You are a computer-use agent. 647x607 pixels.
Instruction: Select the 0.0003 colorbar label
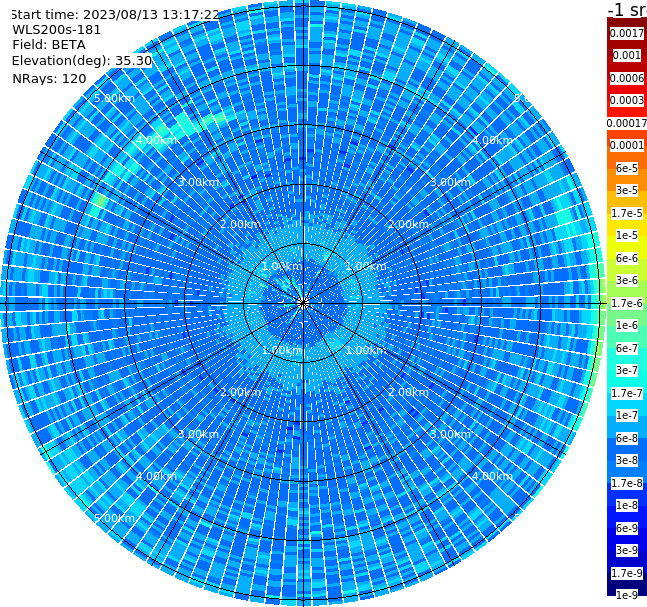click(x=627, y=101)
